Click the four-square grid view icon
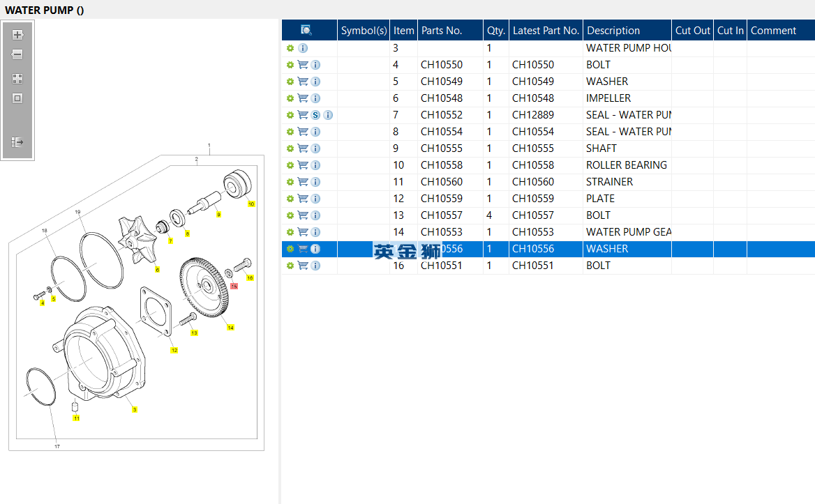The width and height of the screenshot is (815, 504). click(17, 79)
